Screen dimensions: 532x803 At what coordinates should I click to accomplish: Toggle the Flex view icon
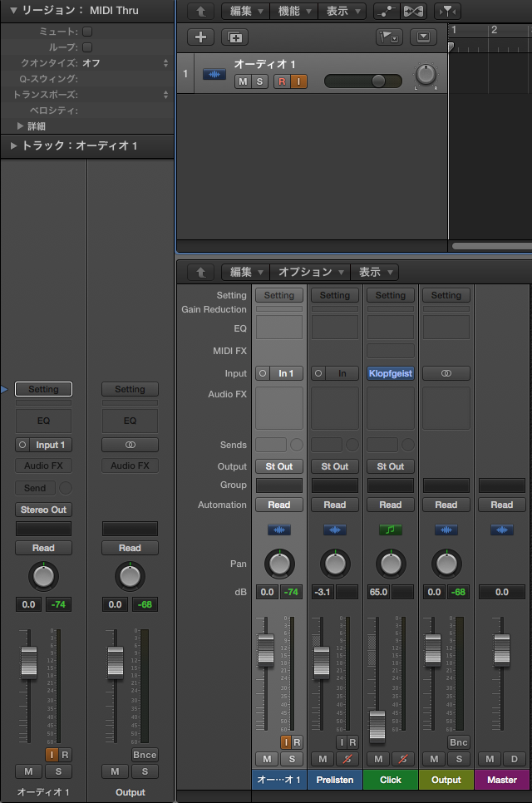click(x=413, y=12)
